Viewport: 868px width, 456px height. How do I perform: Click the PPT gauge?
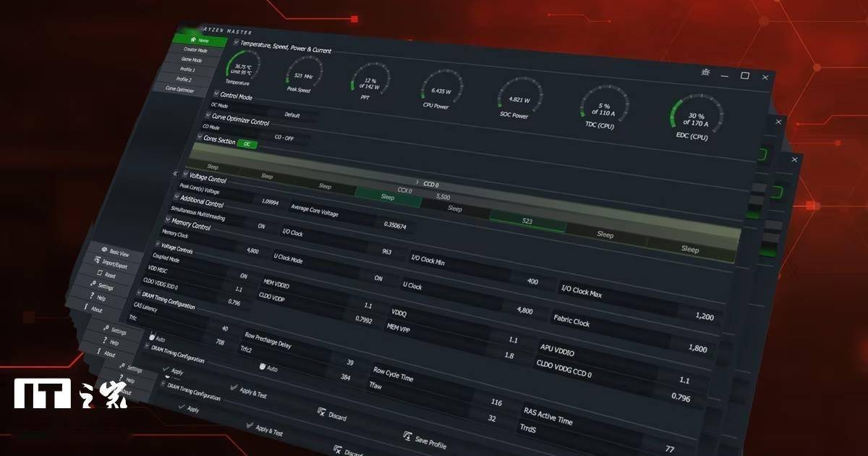[370, 83]
